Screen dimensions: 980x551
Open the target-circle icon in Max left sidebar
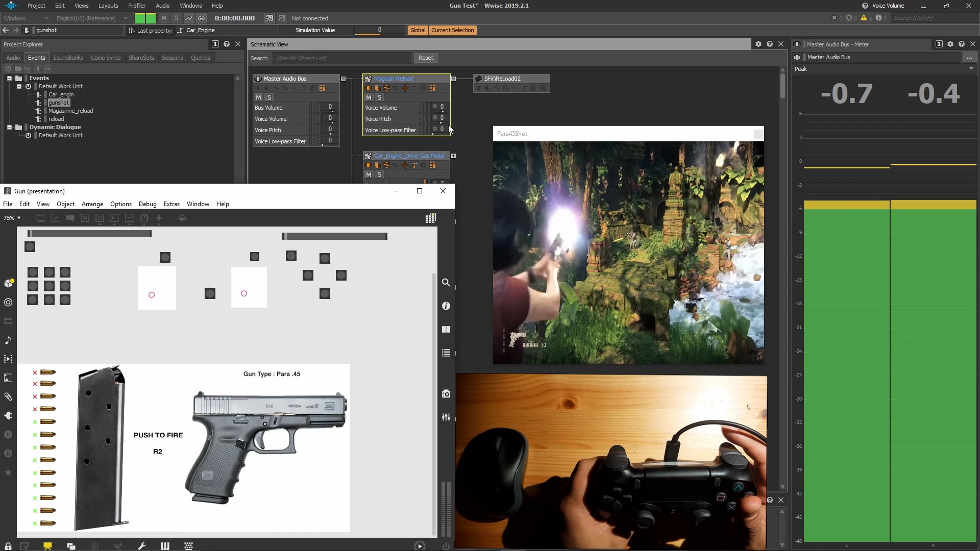[8, 302]
